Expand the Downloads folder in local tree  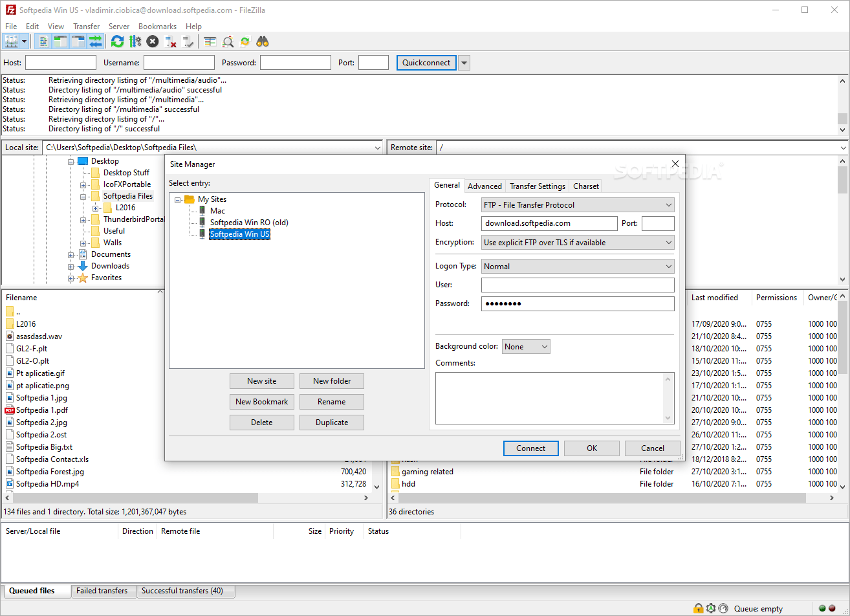[x=71, y=267]
